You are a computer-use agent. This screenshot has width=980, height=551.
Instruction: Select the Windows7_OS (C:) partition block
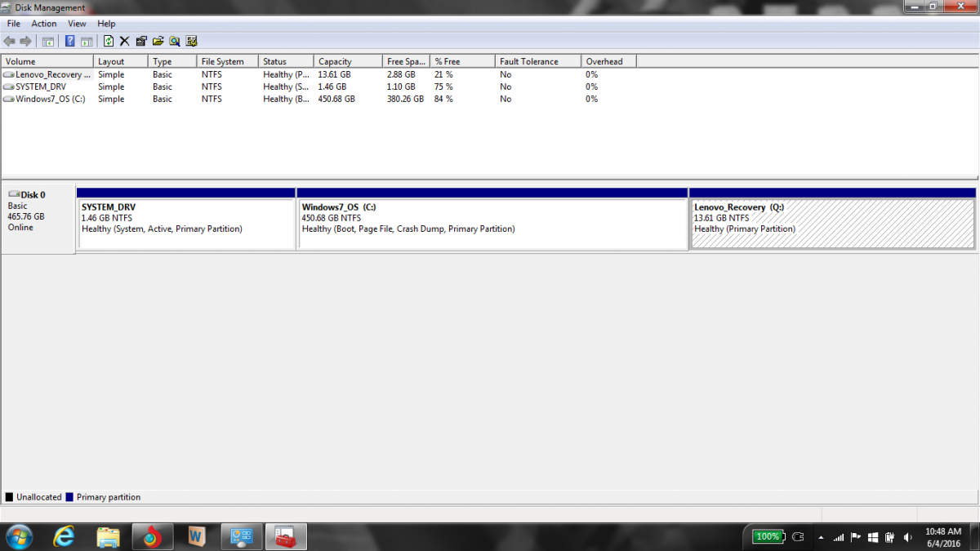point(492,219)
